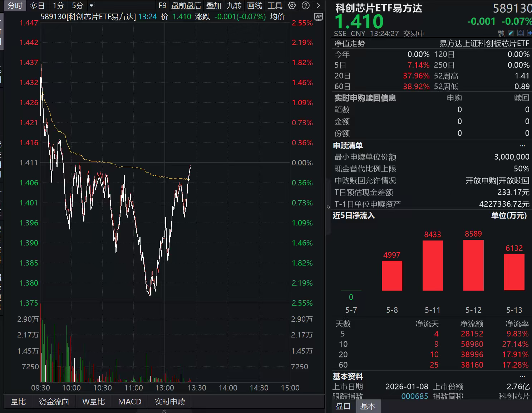
Task: Switch to the 多日 multi-day tab
Action: (x=37, y=6)
